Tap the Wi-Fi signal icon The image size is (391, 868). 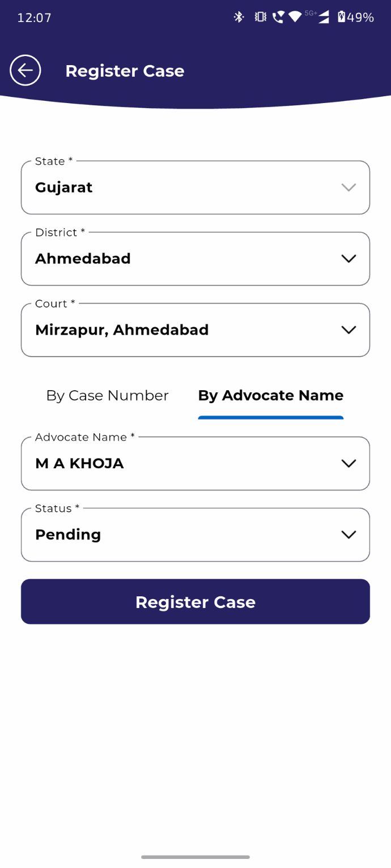[x=295, y=17]
